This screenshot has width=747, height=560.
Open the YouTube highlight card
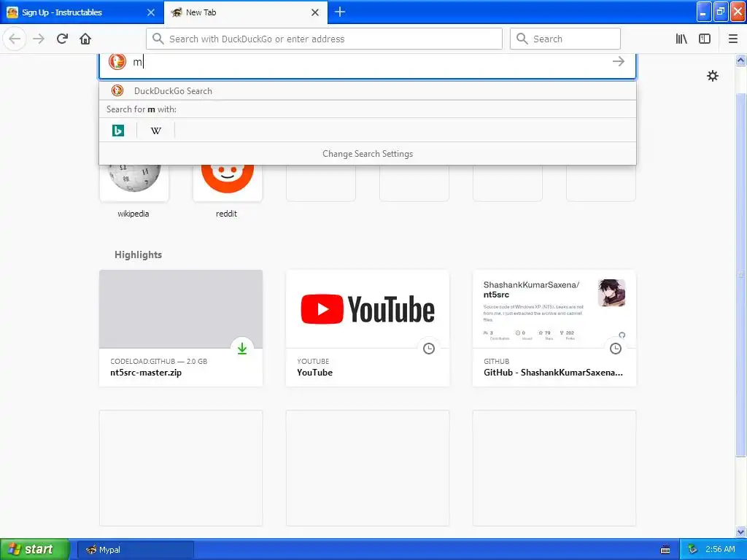[368, 328]
